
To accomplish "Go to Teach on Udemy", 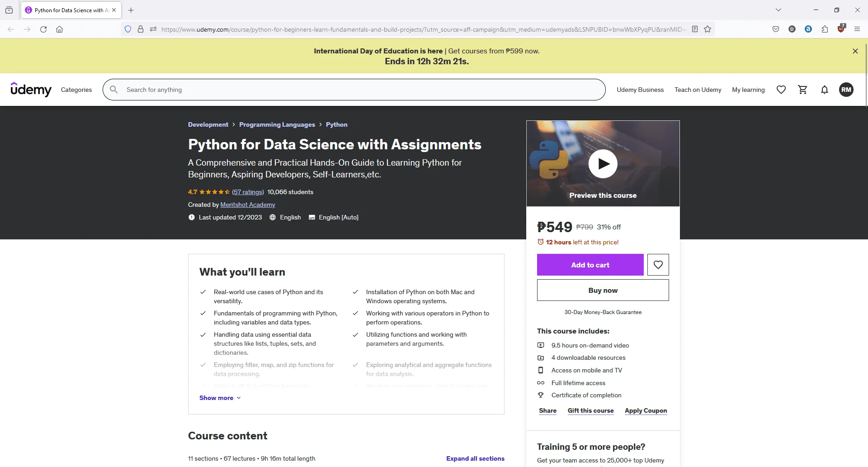I will click(698, 90).
